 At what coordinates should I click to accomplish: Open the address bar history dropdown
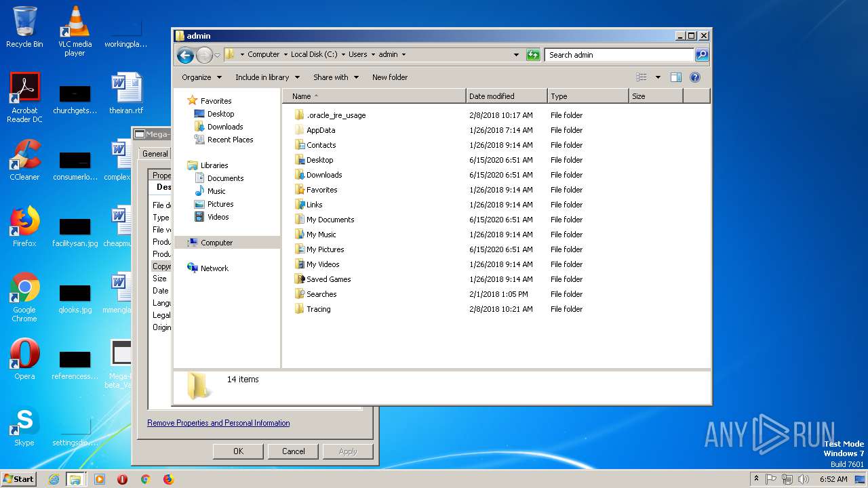[516, 55]
